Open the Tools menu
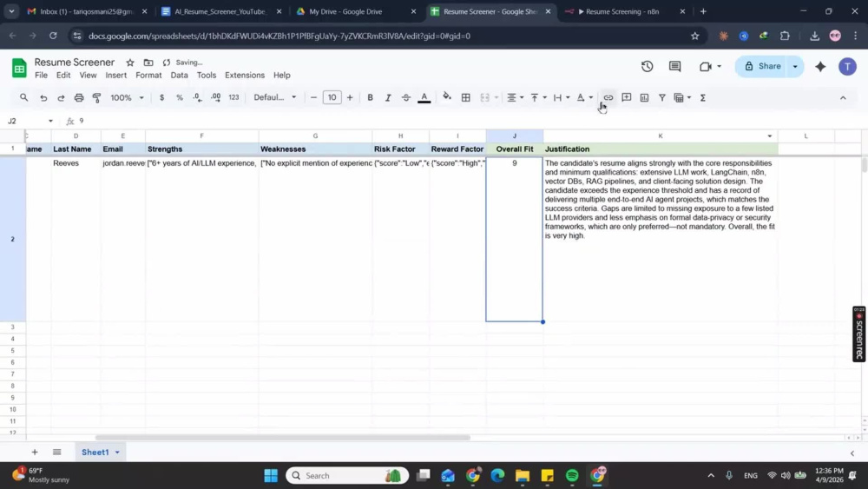The width and height of the screenshot is (868, 489). 207,76
